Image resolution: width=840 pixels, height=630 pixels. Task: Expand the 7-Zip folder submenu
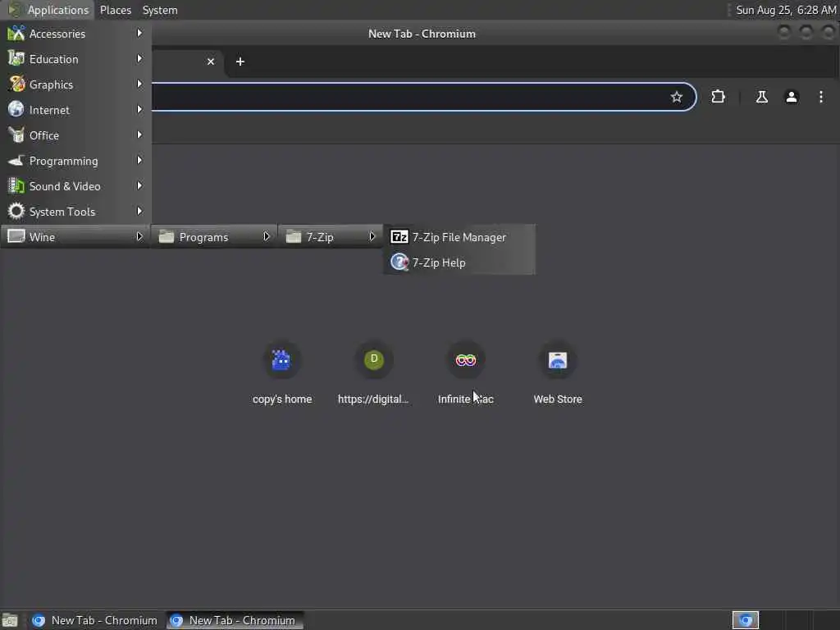click(331, 237)
